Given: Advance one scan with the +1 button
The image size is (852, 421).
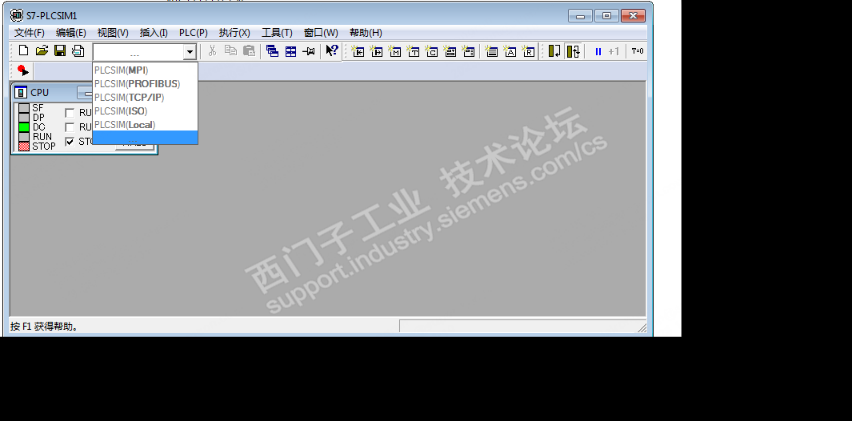Looking at the screenshot, I should 613,51.
